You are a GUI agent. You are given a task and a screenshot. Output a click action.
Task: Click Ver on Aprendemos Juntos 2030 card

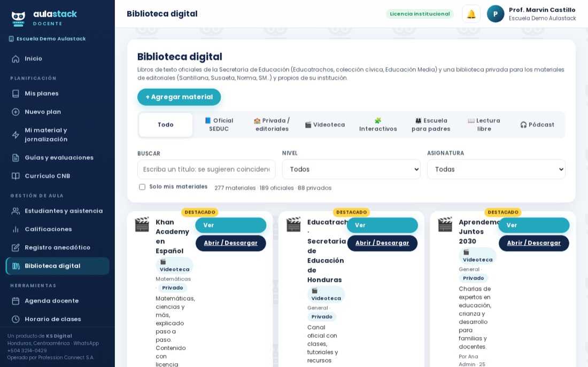pyautogui.click(x=533, y=225)
